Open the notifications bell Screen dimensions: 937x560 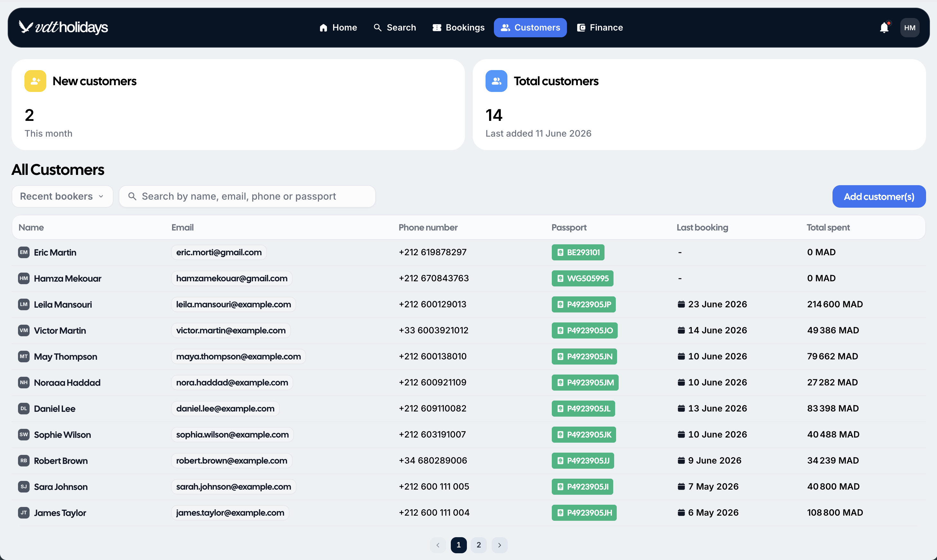pyautogui.click(x=884, y=28)
